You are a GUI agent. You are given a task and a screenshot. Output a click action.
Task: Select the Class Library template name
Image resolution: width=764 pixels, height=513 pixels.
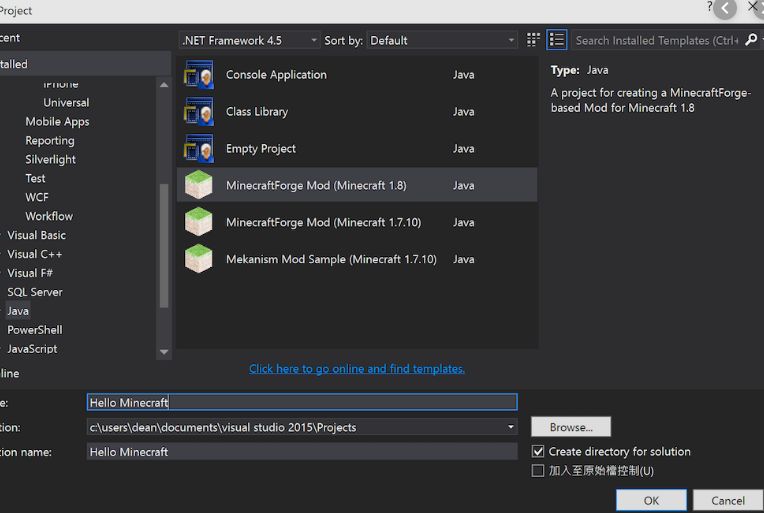pos(257,112)
